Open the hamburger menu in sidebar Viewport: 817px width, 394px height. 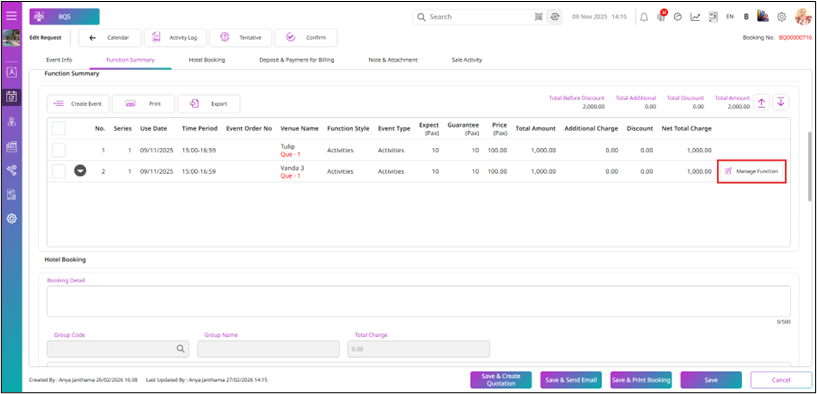[x=11, y=16]
